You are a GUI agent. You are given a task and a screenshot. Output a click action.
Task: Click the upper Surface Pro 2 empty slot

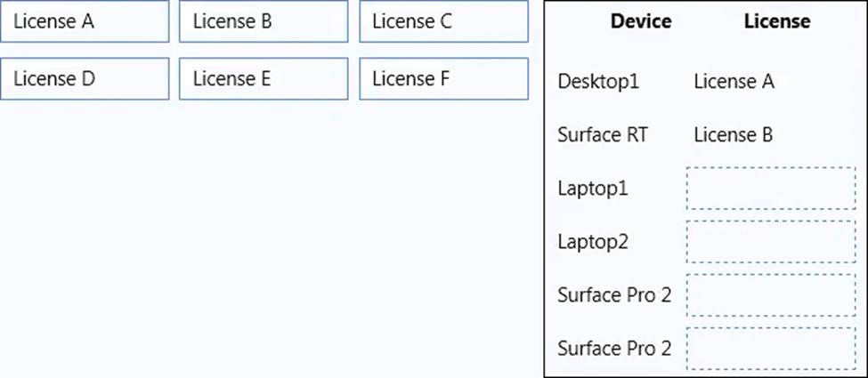(x=770, y=294)
